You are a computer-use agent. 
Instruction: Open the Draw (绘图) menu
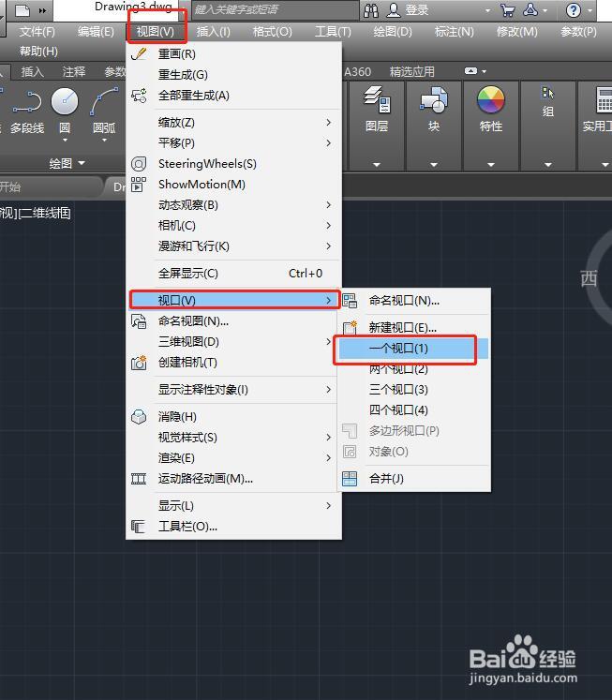point(393,32)
